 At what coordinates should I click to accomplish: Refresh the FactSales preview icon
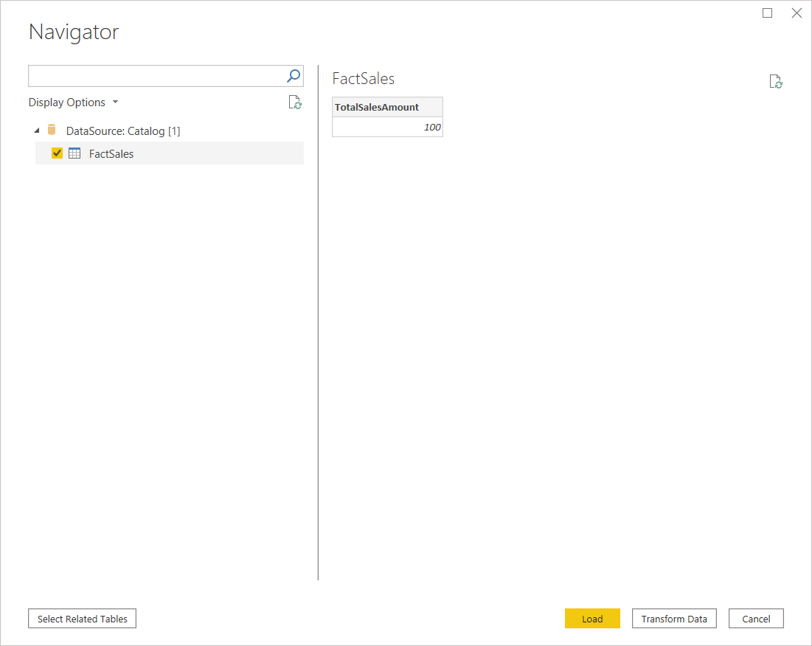pos(776,82)
